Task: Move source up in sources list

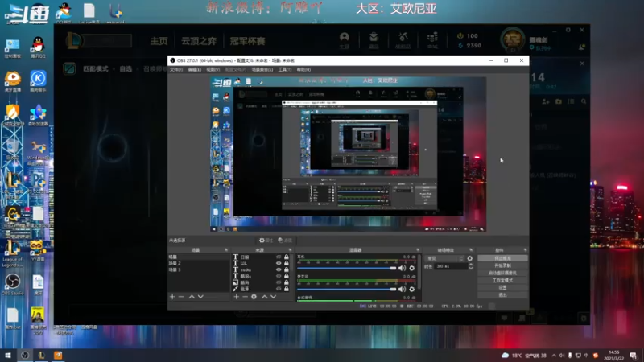Action: point(265,297)
